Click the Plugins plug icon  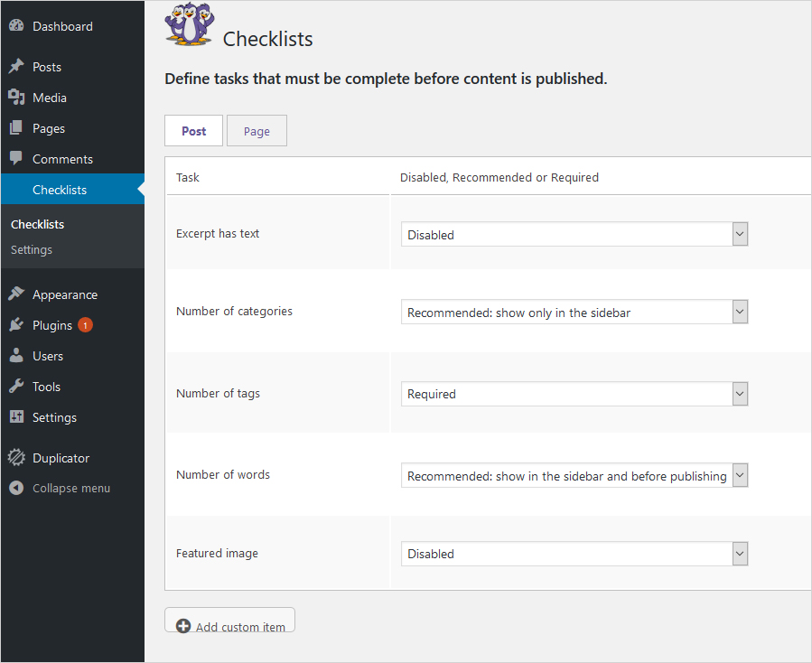16,325
